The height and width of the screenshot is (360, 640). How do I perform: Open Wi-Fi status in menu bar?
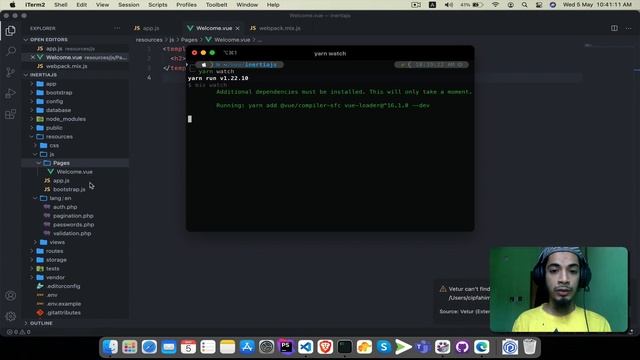tap(496, 5)
